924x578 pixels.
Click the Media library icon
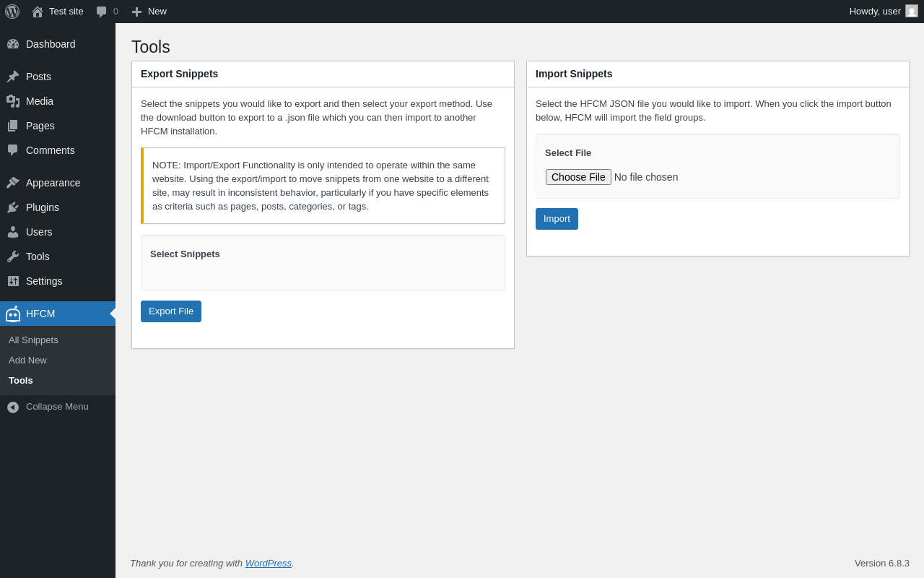point(13,101)
